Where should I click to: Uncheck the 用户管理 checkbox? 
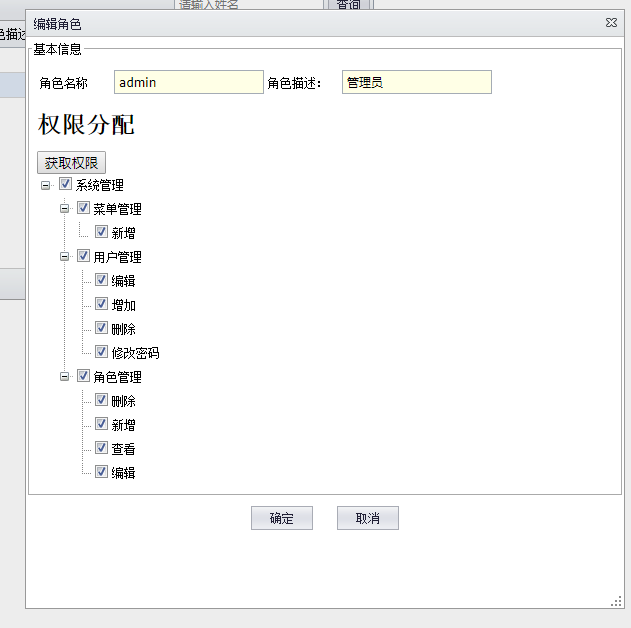[83, 256]
